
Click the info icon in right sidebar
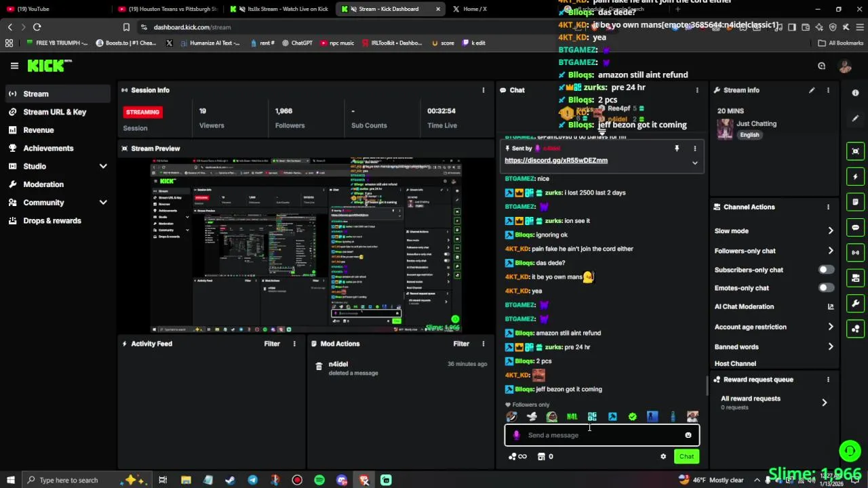coord(855,93)
